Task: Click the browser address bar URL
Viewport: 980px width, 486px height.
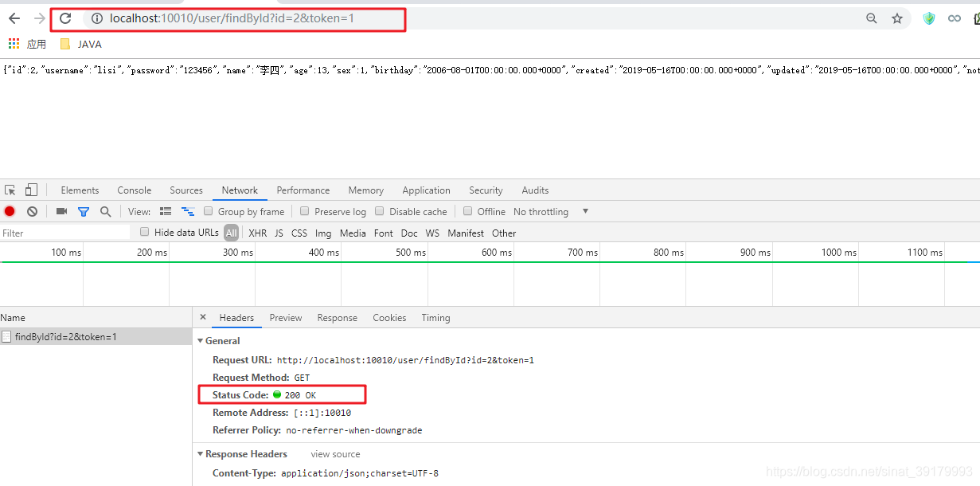Action: pos(232,18)
